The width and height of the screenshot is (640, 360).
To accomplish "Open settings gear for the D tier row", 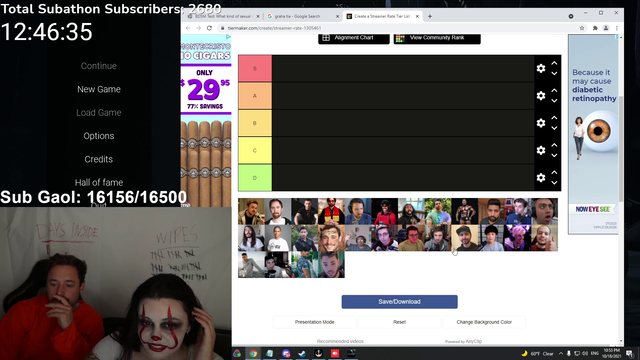I will (x=541, y=178).
